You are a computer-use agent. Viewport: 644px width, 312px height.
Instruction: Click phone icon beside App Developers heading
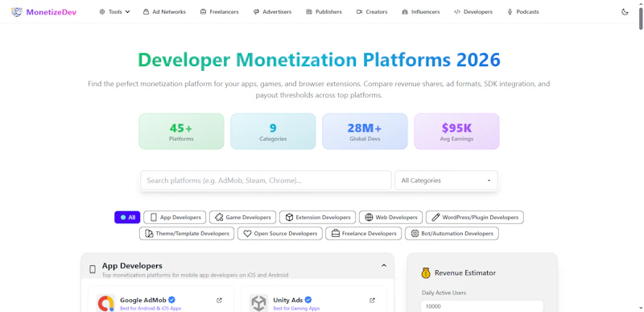coord(93,269)
